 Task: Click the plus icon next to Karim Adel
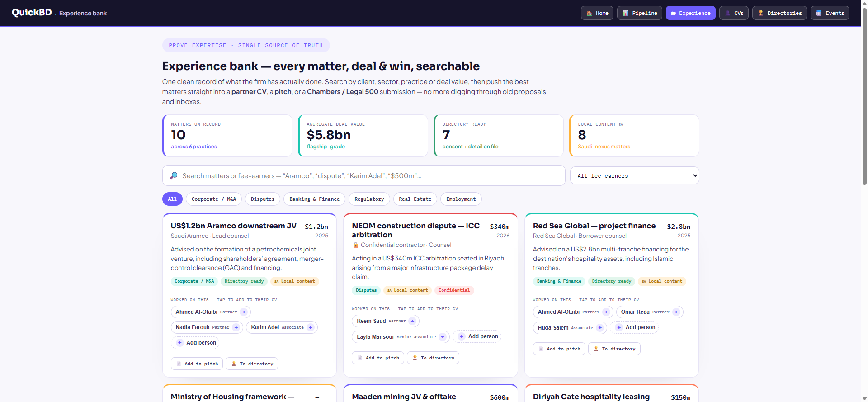(311, 327)
